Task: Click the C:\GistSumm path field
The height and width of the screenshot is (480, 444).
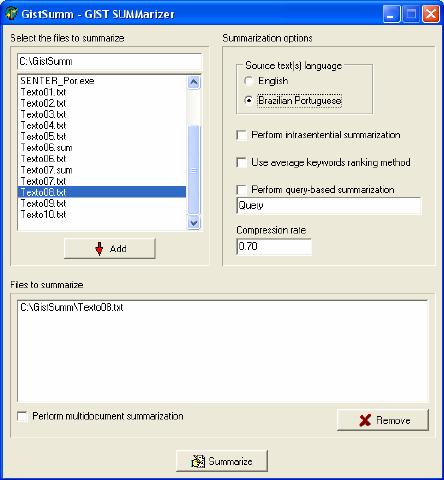Action: (x=110, y=61)
